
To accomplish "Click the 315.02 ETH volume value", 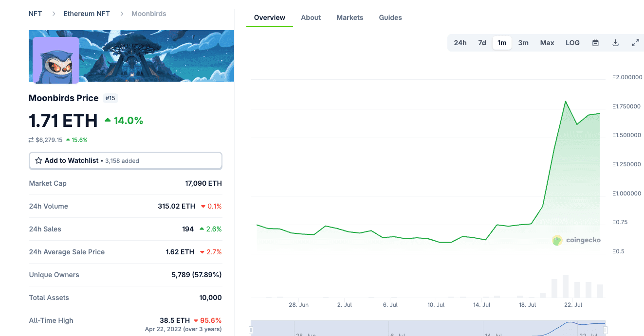I will pyautogui.click(x=177, y=206).
